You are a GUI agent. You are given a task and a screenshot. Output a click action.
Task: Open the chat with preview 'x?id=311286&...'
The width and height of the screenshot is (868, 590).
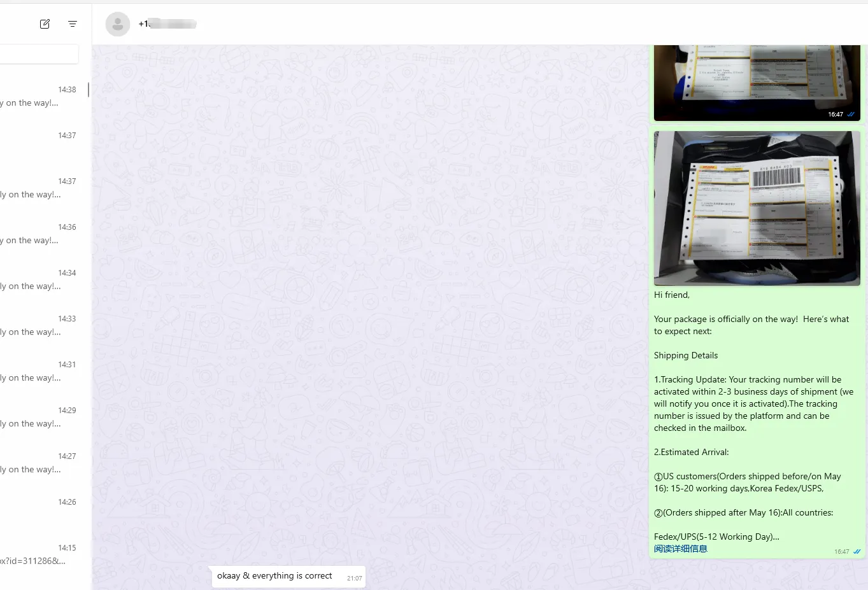click(43, 555)
